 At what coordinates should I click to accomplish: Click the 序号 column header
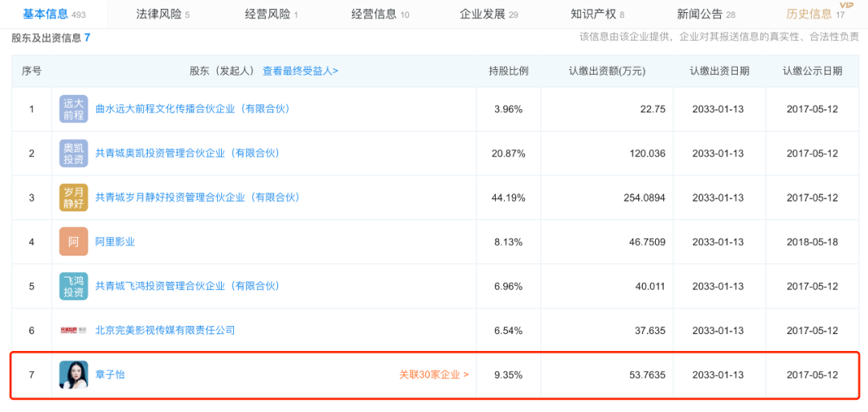click(x=31, y=71)
